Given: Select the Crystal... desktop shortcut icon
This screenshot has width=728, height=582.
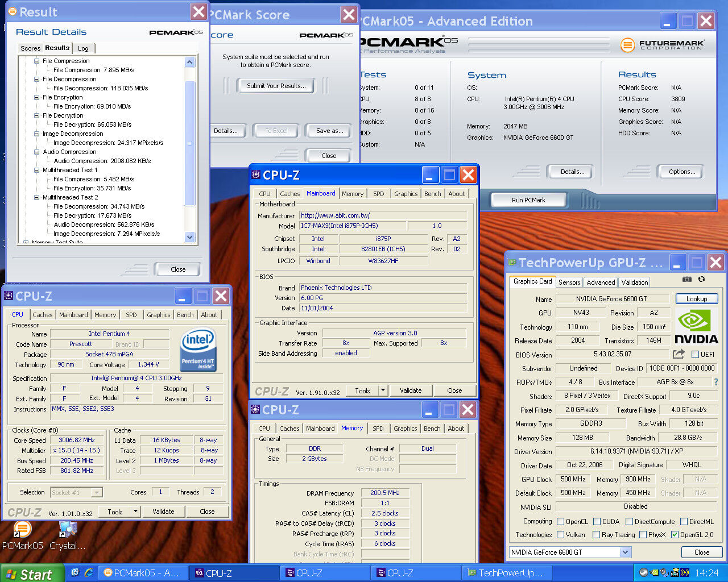Looking at the screenshot, I should [68, 530].
